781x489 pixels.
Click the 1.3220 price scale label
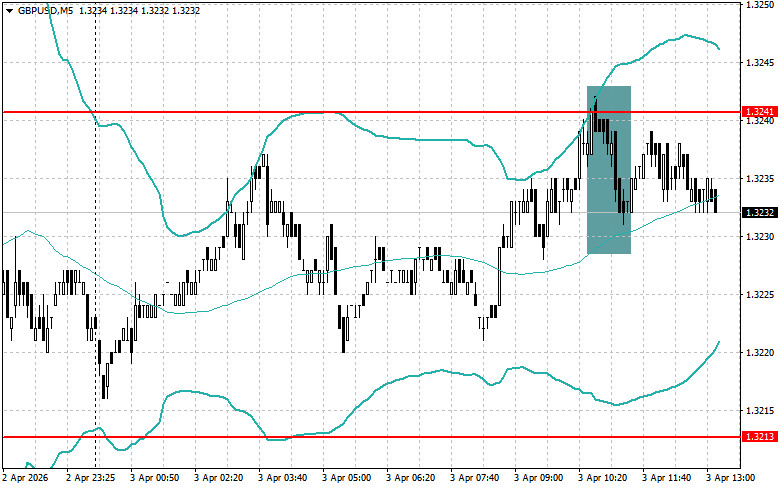point(759,353)
